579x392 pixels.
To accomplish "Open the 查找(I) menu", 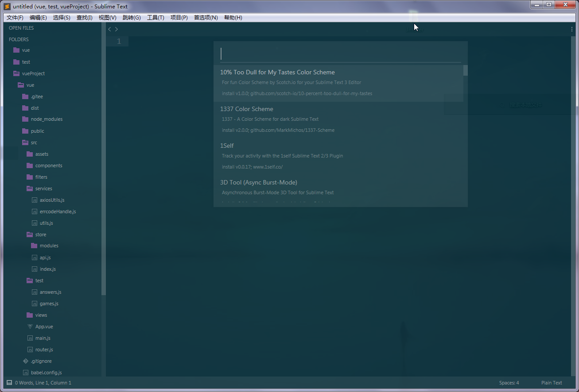I will coord(85,18).
